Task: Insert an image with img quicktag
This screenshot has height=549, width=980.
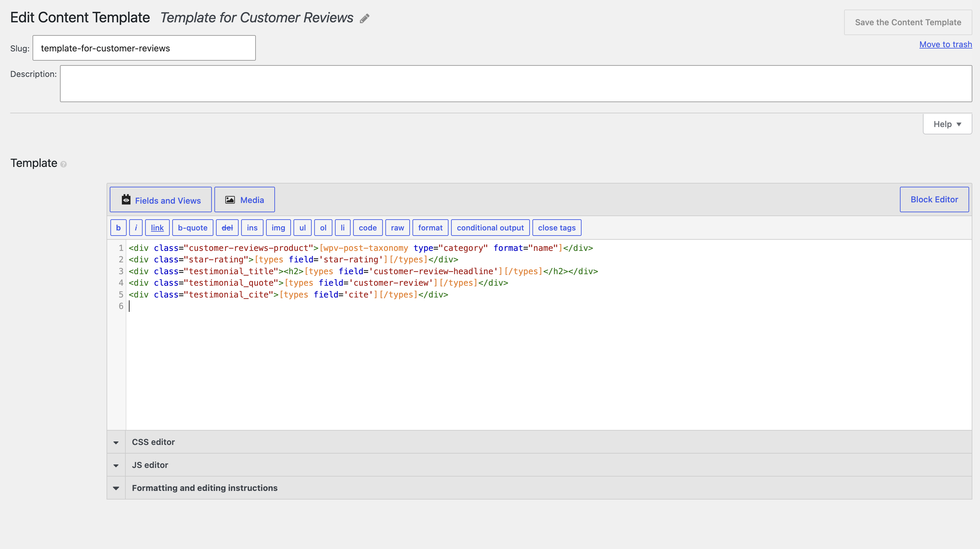Action: 278,228
